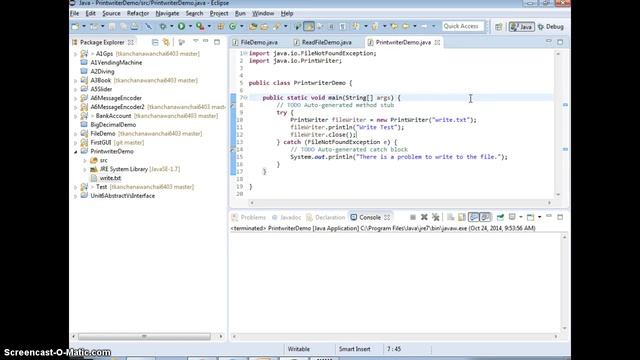Viewport: 640px width, 360px height.
Task: Open the Source menu
Action: pyautogui.click(x=111, y=13)
